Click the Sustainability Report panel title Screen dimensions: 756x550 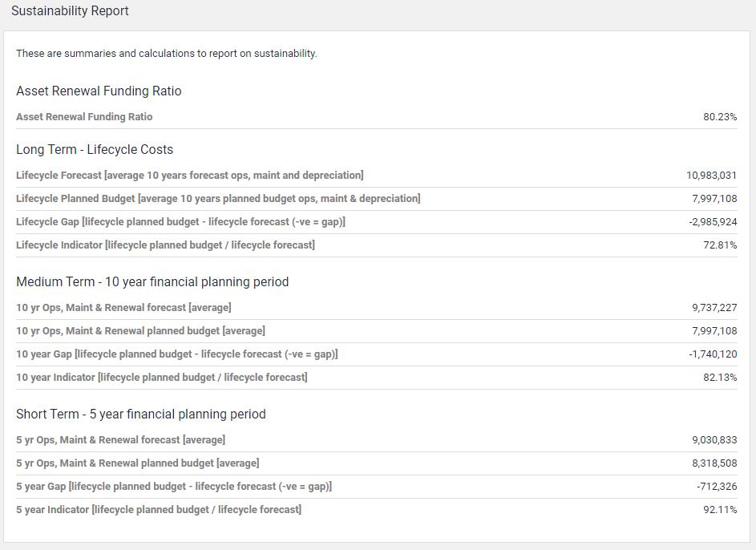pyautogui.click(x=70, y=11)
